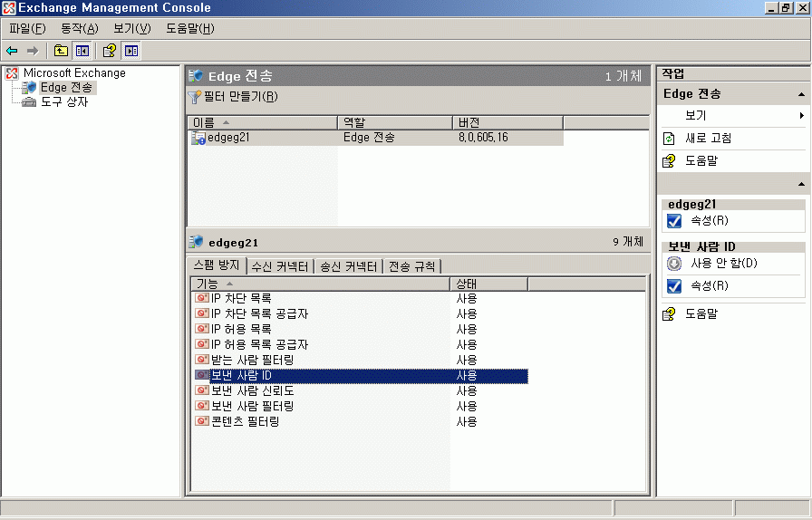Click the bottom 도움말 help icon

click(669, 313)
